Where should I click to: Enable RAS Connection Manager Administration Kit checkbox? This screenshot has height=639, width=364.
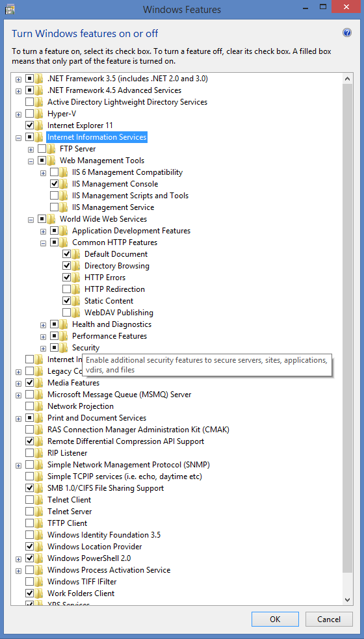(29, 430)
